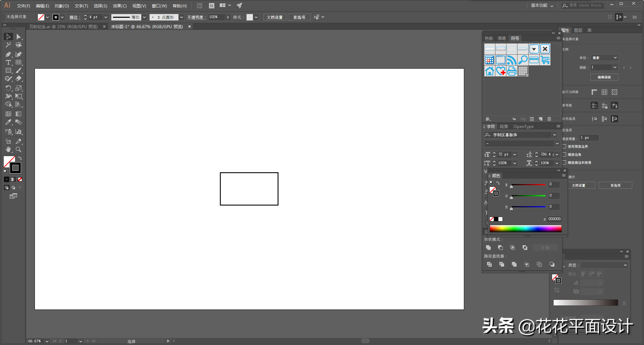Click 文档设置 button in control bar
This screenshot has height=345, width=644.
pyautogui.click(x=275, y=17)
